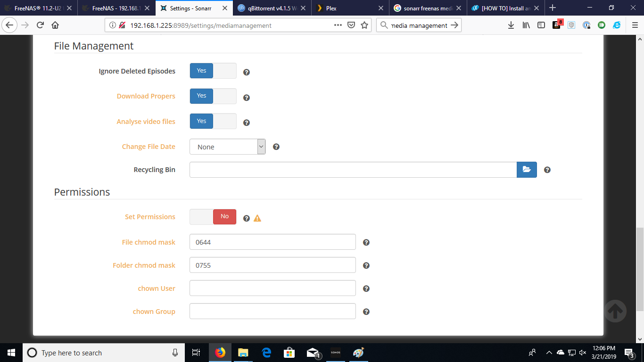Click the Firefox search box
The height and width of the screenshot is (362, 644).
[x=419, y=25]
